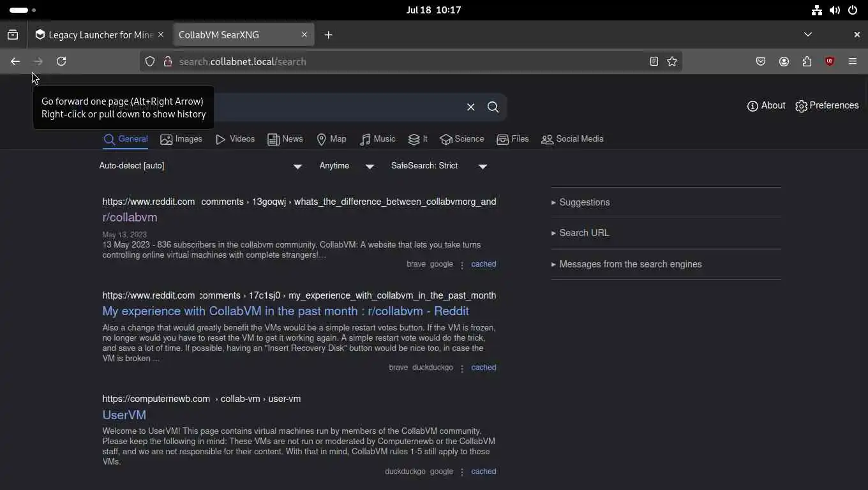Image resolution: width=868 pixels, height=490 pixels.
Task: Open the power menu icon
Action: (x=853, y=10)
